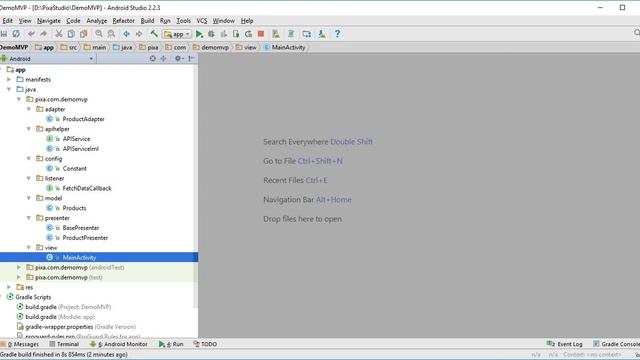The width and height of the screenshot is (640, 360).
Task: Click the demomvp breadcrumb folder
Action: point(211,47)
